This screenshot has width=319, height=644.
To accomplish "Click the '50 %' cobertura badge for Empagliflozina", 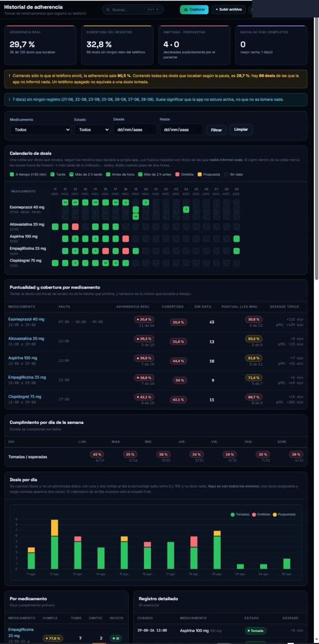I will [179, 381].
